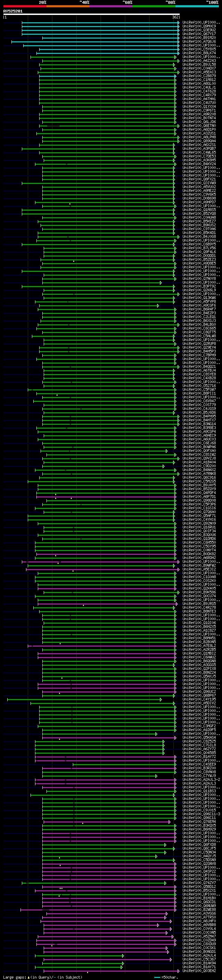The width and height of the screenshot is (222, 980).
Task: Click UniRef100_Q9VZJ8 label
Action: (199, 459)
